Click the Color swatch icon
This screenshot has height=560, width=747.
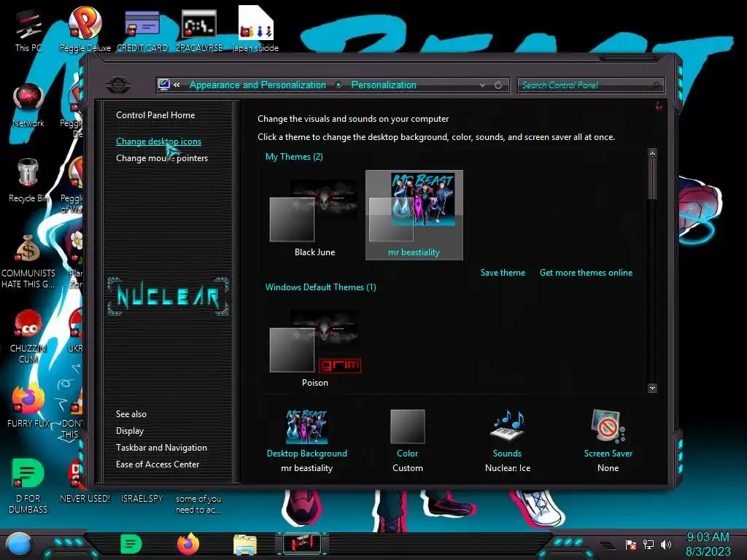click(407, 427)
